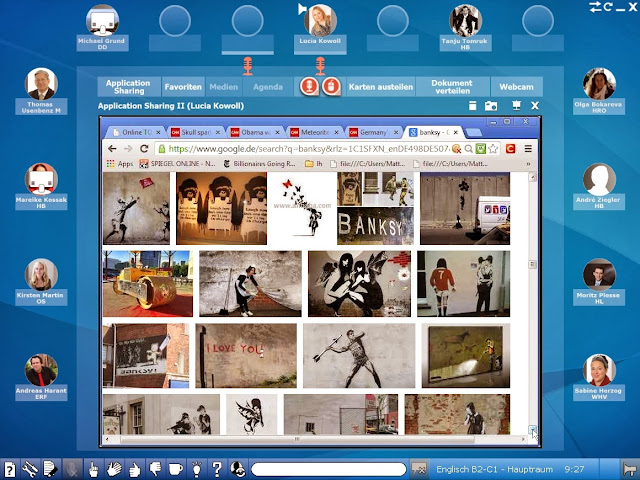Click the globe refresh icon in bottom toolbar
Image resolution: width=640 pixels, height=480 pixels.
[x=238, y=469]
